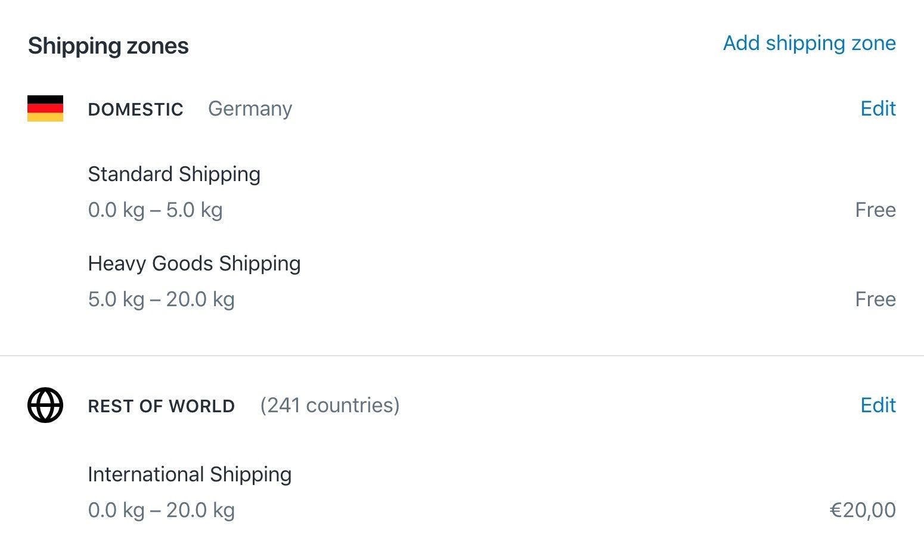
Task: Click the Free price for Standard Shipping
Action: pyautogui.click(x=875, y=210)
